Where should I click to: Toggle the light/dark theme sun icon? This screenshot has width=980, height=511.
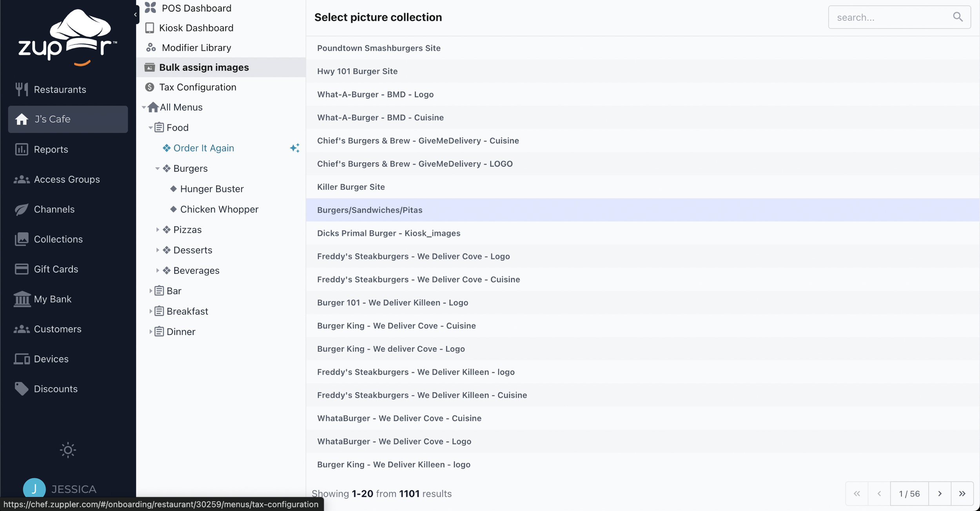tap(68, 450)
